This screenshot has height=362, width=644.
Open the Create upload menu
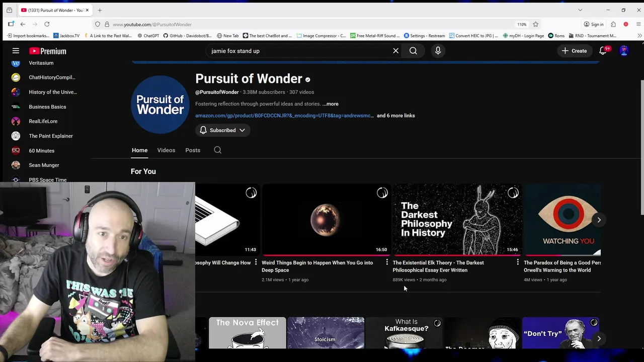click(574, 51)
